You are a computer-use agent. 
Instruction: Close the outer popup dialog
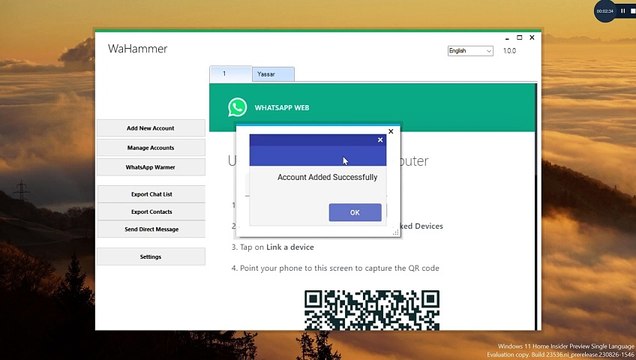click(391, 131)
